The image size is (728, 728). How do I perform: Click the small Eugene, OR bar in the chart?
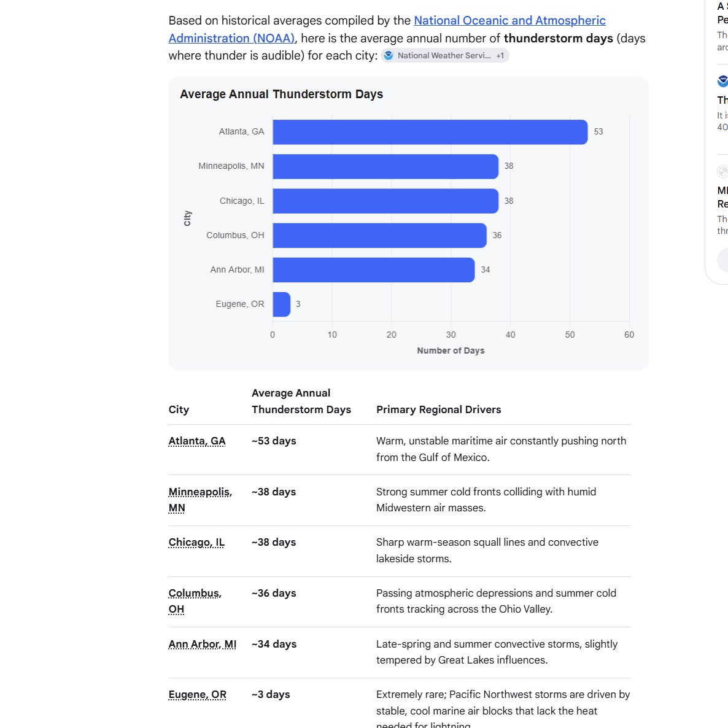pos(281,304)
